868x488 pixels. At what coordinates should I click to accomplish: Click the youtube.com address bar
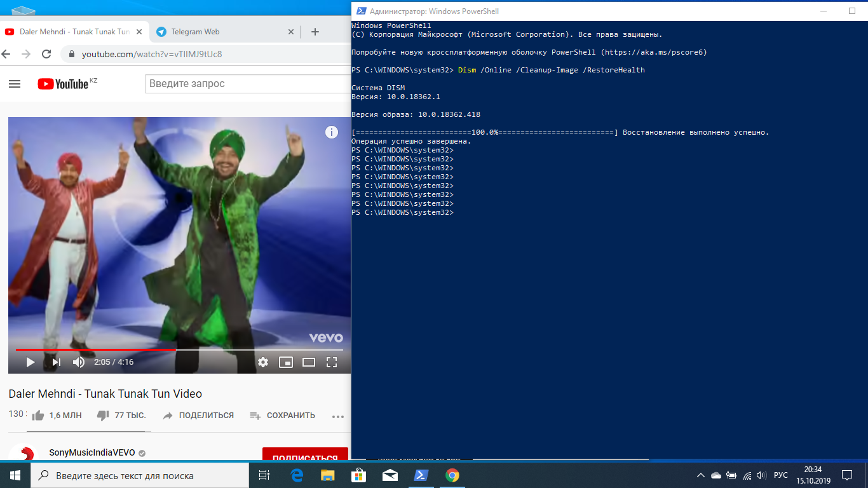pos(207,54)
